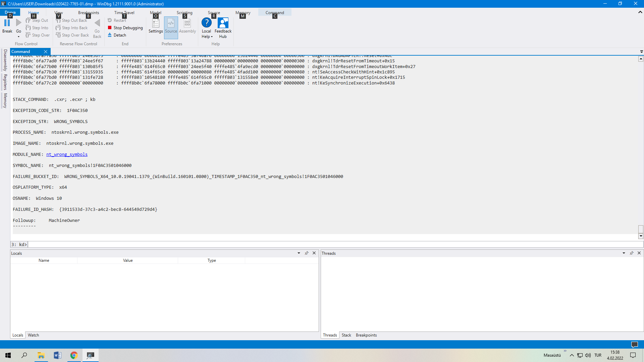
Task: Switch to the Watch tab
Action: [x=33, y=335]
